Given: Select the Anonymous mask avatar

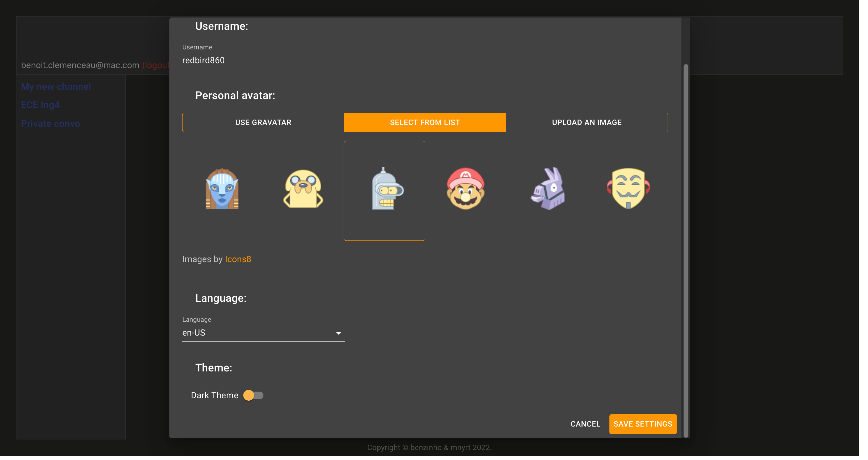Looking at the screenshot, I should [628, 189].
